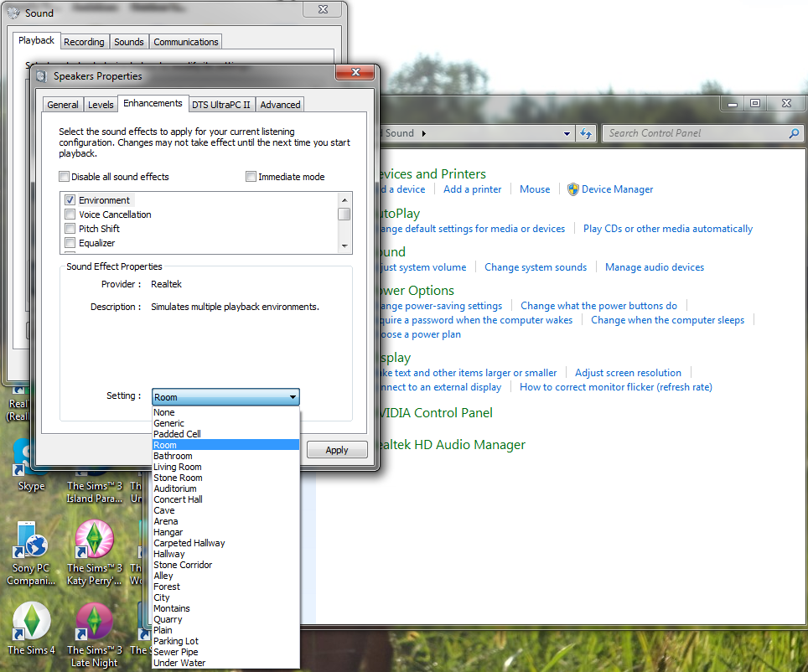Switch to the Levels tab
This screenshot has width=808, height=672.
pyautogui.click(x=101, y=105)
